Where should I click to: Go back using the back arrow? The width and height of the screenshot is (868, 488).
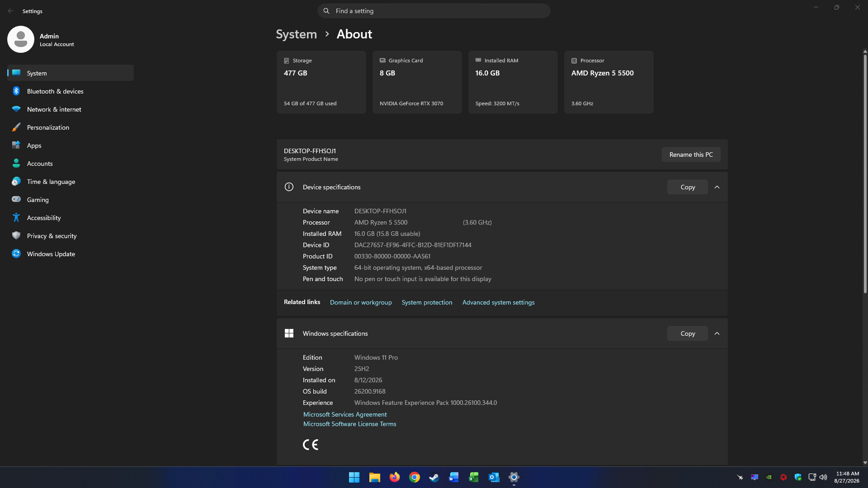(11, 11)
